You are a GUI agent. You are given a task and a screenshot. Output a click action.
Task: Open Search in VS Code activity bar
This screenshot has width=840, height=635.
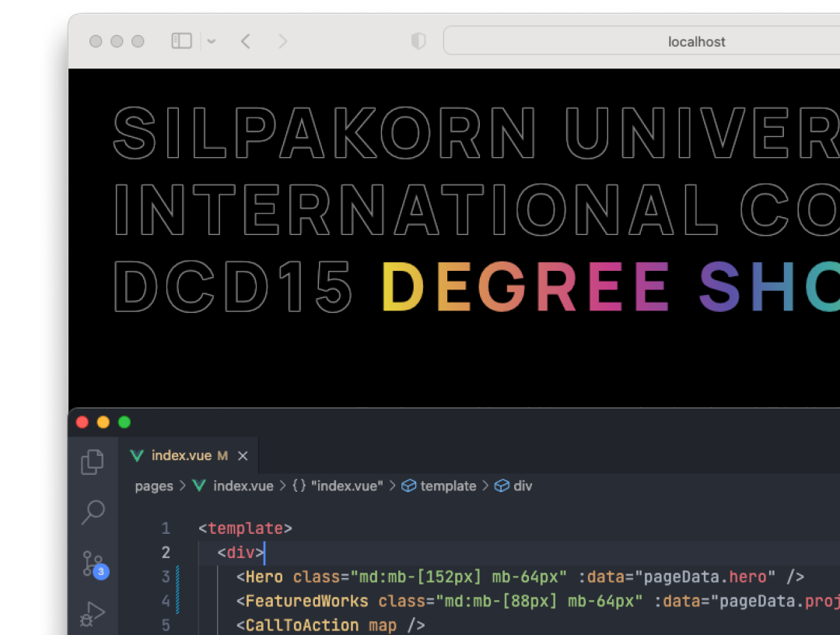click(93, 512)
